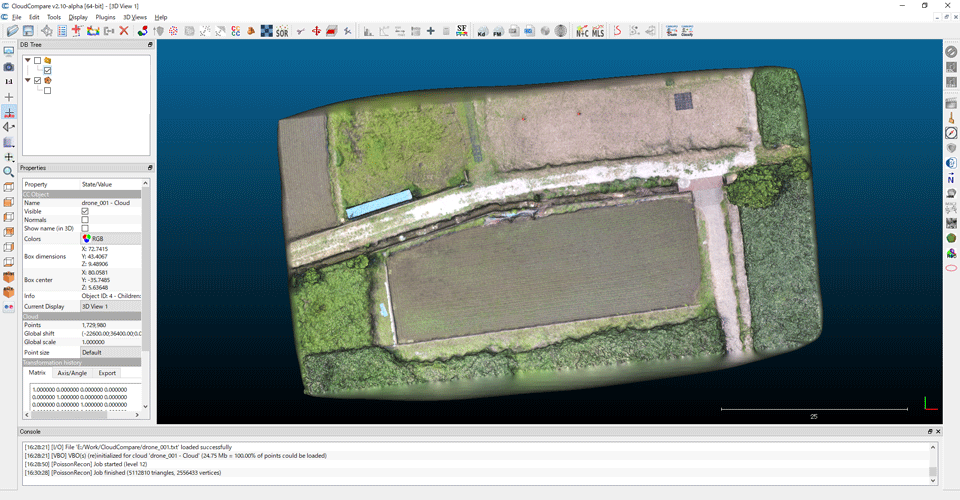Viewport: 960px width, 500px height.
Task: Click the MLS toolbar icon
Action: tap(598, 31)
